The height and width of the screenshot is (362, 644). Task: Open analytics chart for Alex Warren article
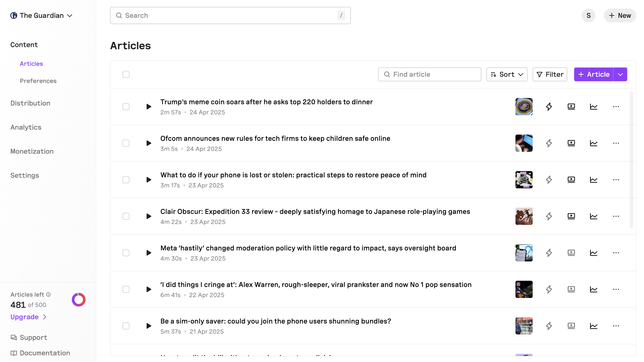tap(593, 289)
